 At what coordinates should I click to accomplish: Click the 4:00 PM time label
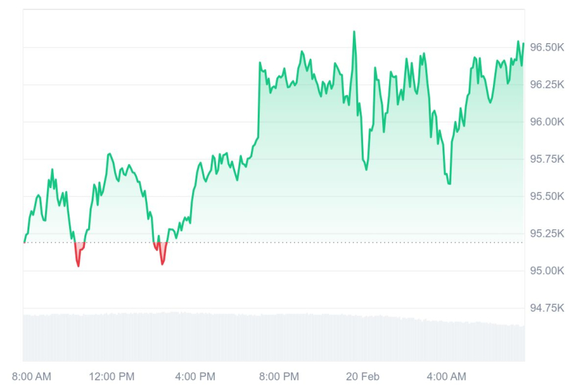click(196, 376)
